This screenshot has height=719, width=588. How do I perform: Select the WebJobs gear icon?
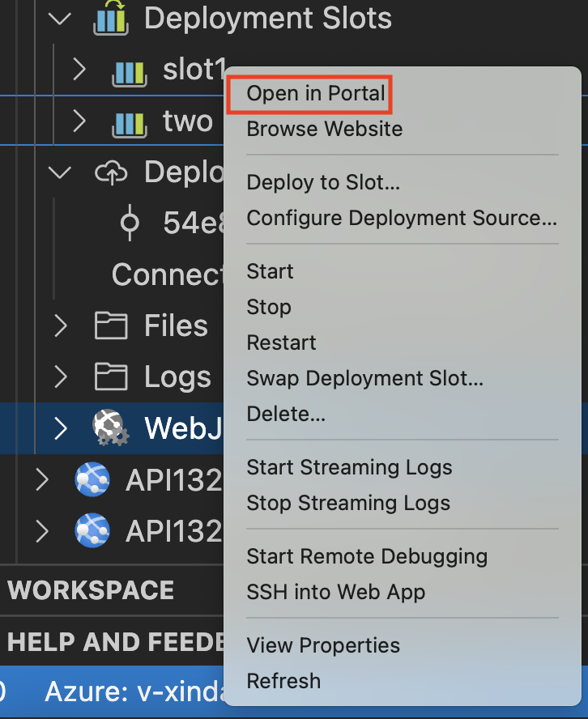point(109,428)
